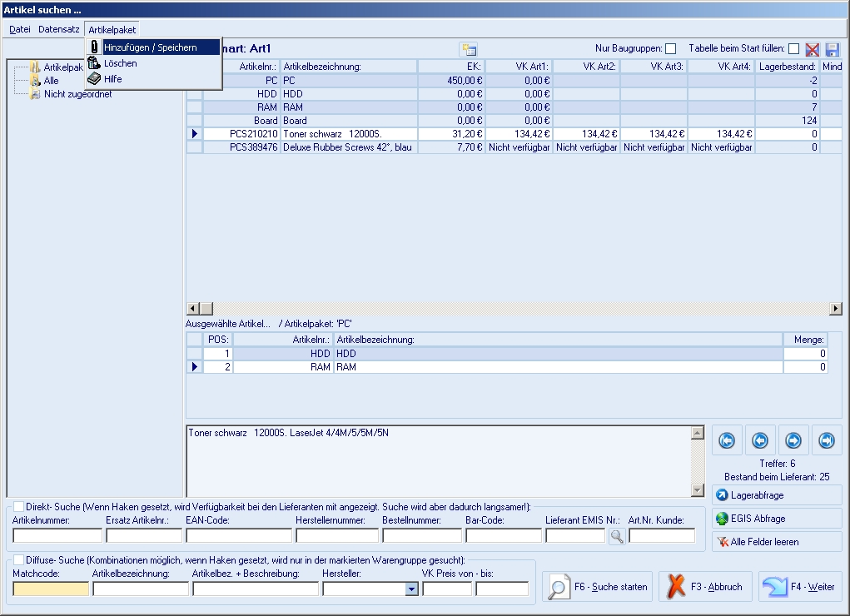Open the Datensatz menu
The image size is (850, 616).
(58, 29)
